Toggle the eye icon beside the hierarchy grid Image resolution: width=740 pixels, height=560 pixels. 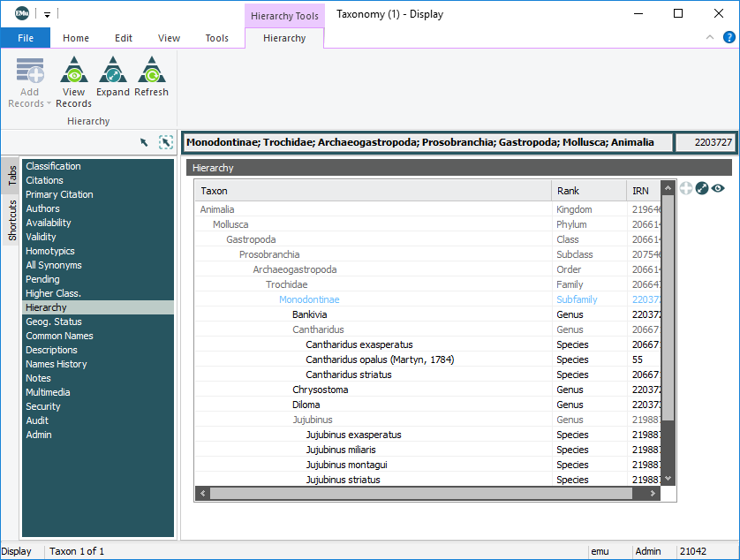point(718,188)
